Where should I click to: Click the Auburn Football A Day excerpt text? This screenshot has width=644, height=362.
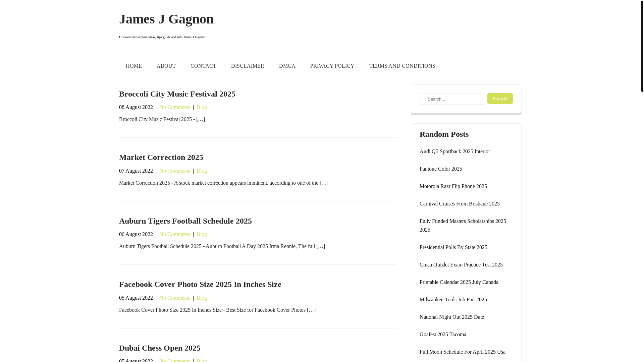click(222, 246)
